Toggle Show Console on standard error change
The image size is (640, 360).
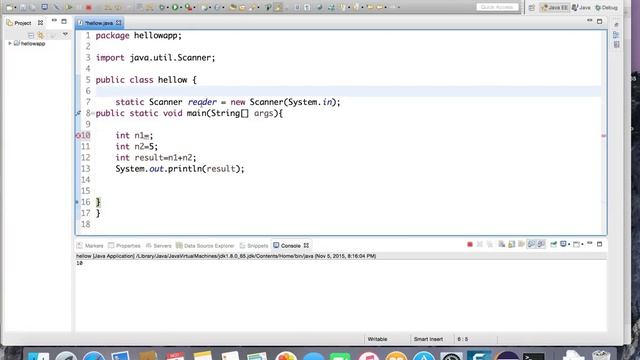click(541, 244)
